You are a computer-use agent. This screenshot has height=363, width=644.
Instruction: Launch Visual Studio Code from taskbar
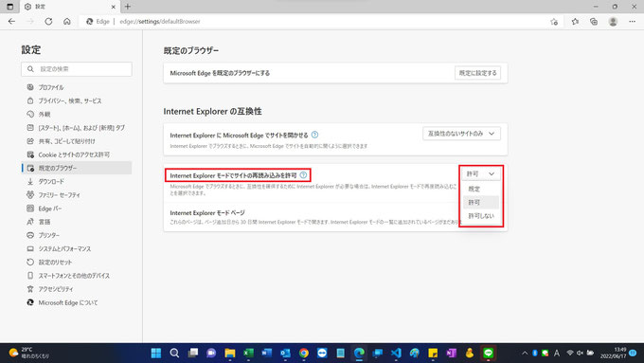click(x=396, y=353)
